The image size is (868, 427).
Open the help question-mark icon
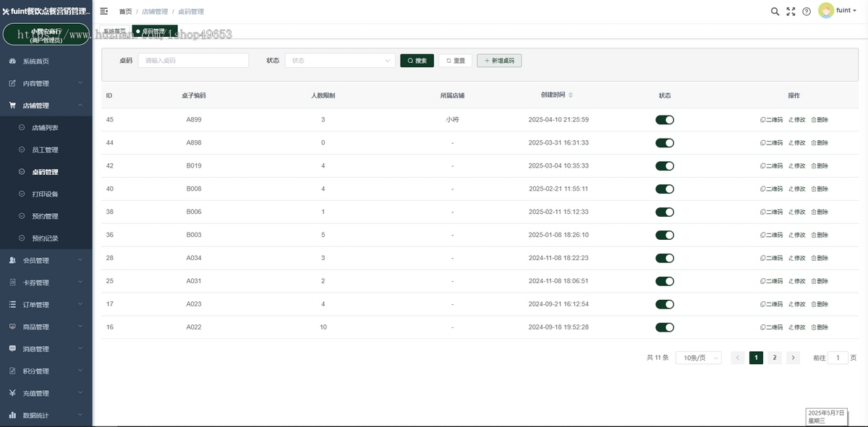tap(807, 11)
